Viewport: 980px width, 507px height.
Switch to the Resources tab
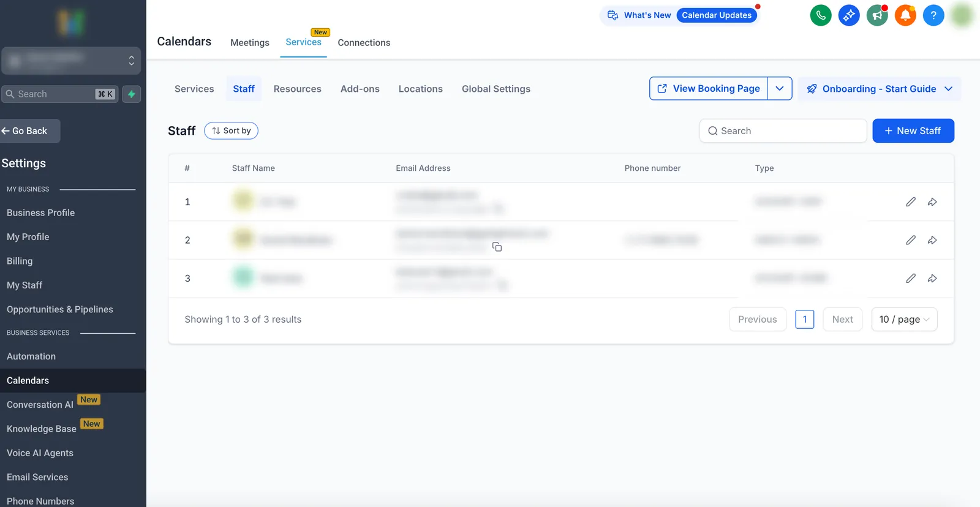(x=297, y=89)
